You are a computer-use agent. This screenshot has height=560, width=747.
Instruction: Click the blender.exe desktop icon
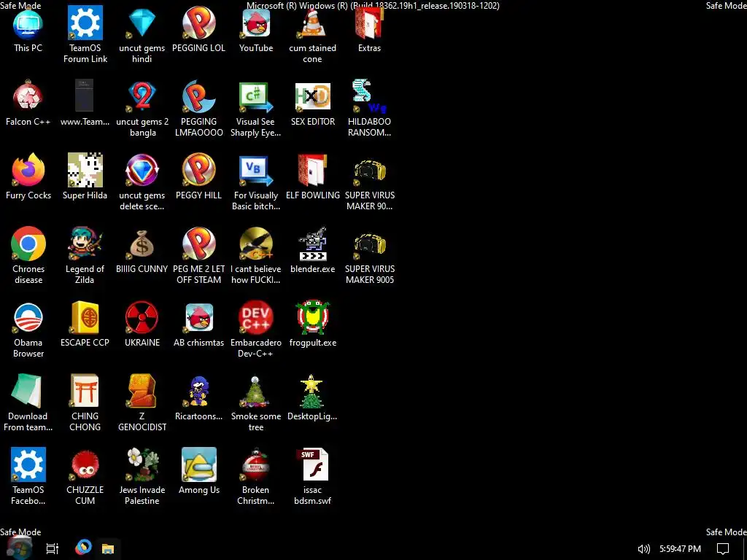point(312,244)
